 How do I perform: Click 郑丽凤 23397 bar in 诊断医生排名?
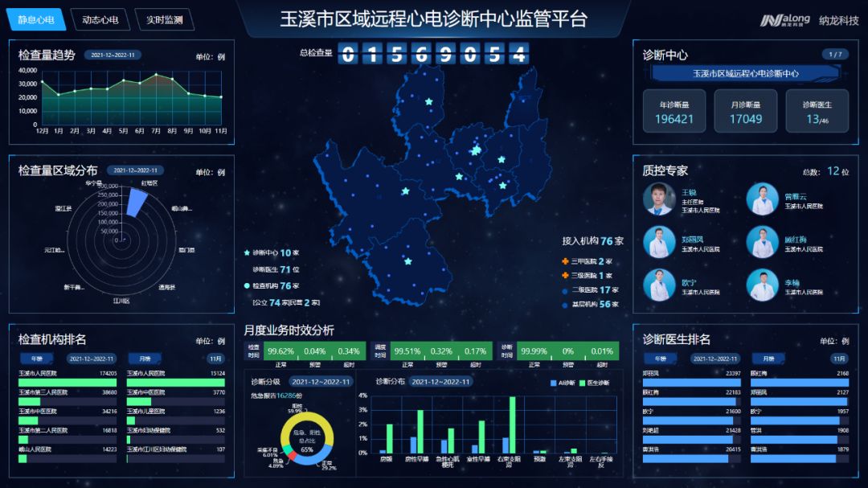tap(691, 383)
